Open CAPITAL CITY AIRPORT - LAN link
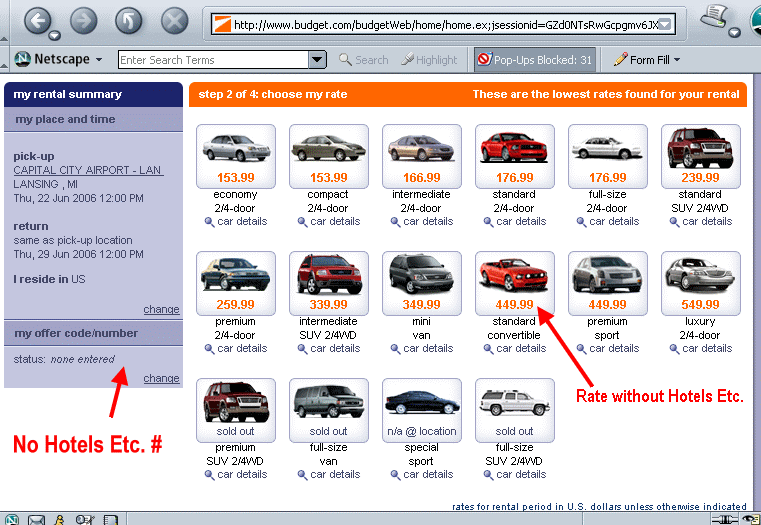 pos(88,170)
